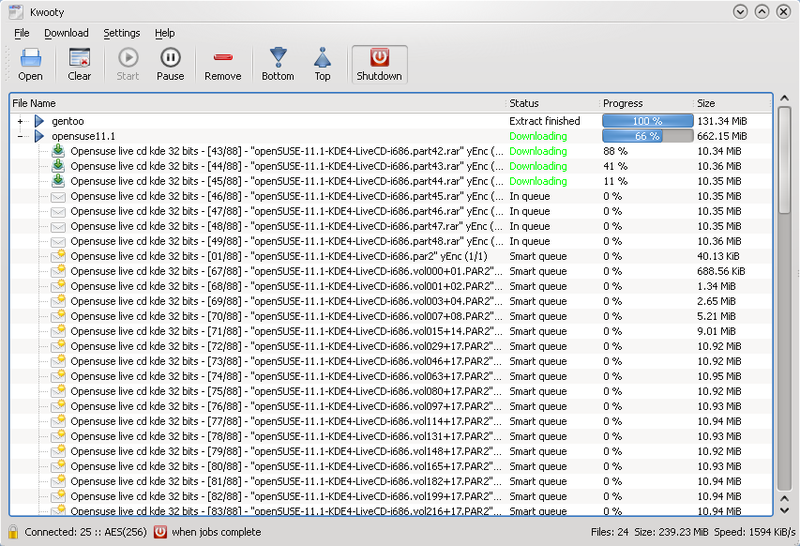Viewport: 800px width, 546px height.
Task: Click 'Connected: 25 :: AES(256)' status text
Action: point(86,532)
